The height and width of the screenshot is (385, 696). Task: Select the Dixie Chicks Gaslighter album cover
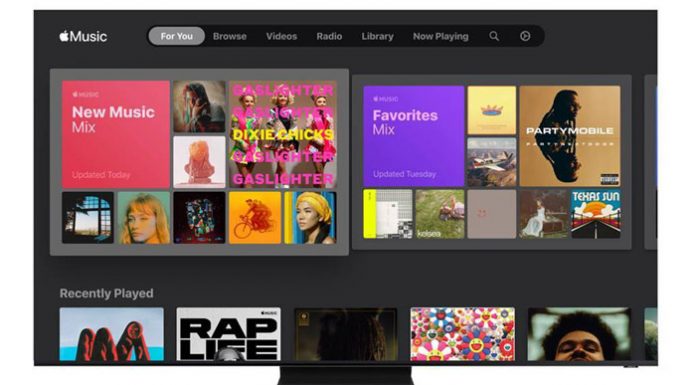pos(283,135)
